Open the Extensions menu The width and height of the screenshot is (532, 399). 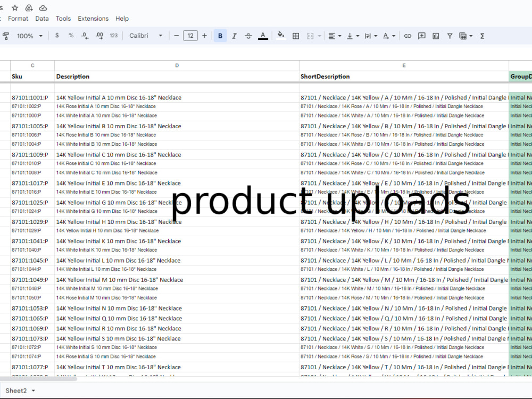[93, 19]
